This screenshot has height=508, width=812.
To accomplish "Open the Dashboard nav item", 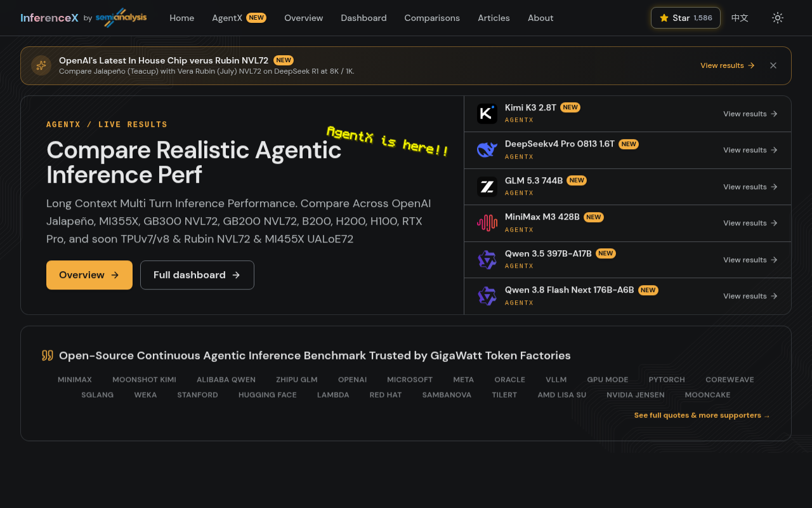I will pyautogui.click(x=363, y=18).
